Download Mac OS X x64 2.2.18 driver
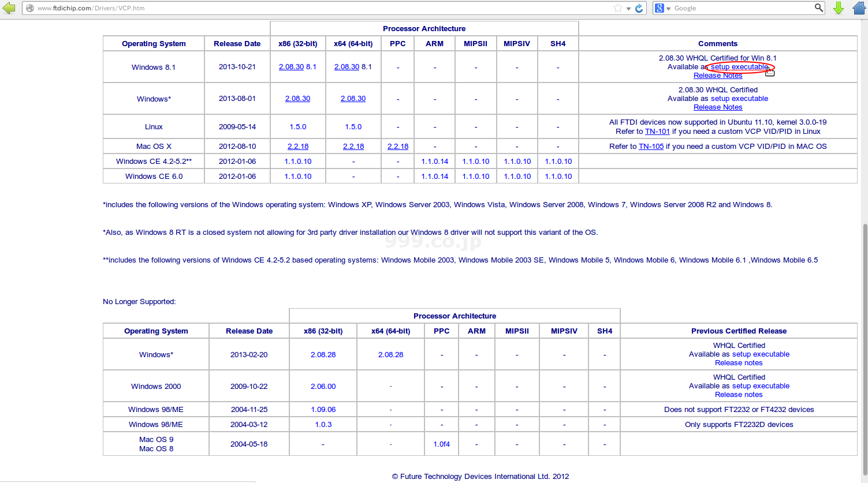868x483 pixels. point(353,147)
